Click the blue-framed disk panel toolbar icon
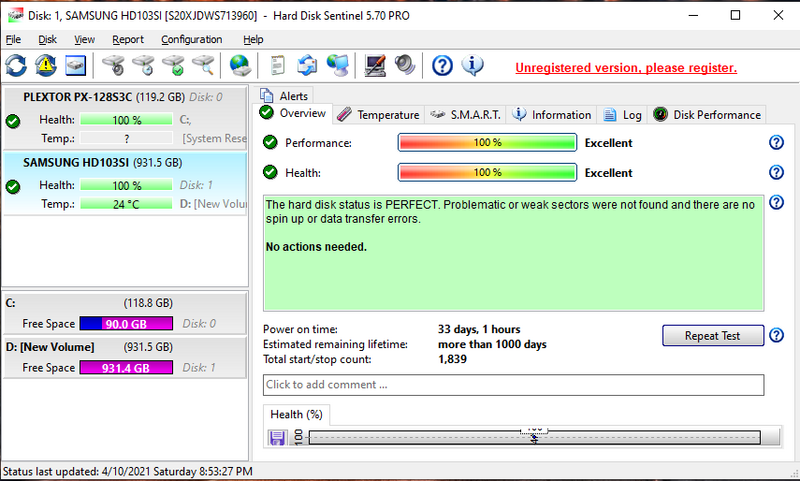This screenshot has width=800, height=481. pyautogui.click(x=76, y=66)
